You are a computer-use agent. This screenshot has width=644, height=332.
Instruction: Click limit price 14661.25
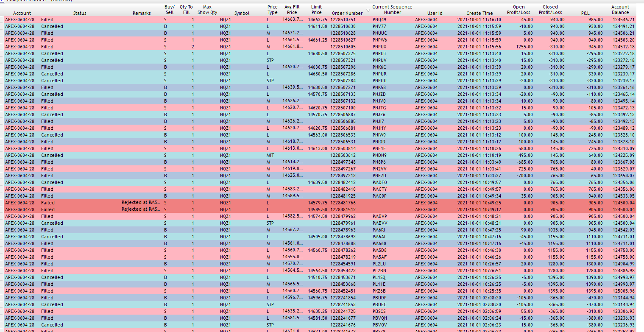click(317, 40)
